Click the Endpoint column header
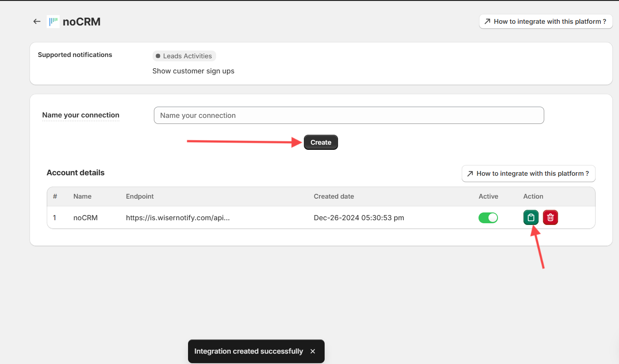 pos(140,196)
